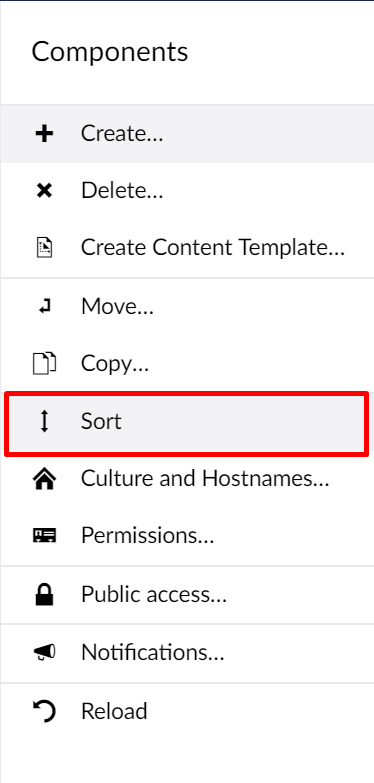Click the blueprint icon for Content Template
This screenshot has height=783, width=374.
click(44, 248)
